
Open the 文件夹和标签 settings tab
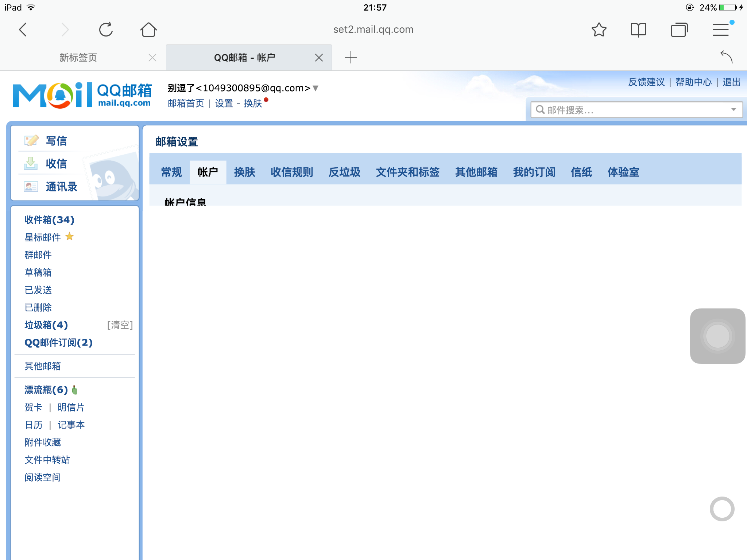tap(408, 172)
